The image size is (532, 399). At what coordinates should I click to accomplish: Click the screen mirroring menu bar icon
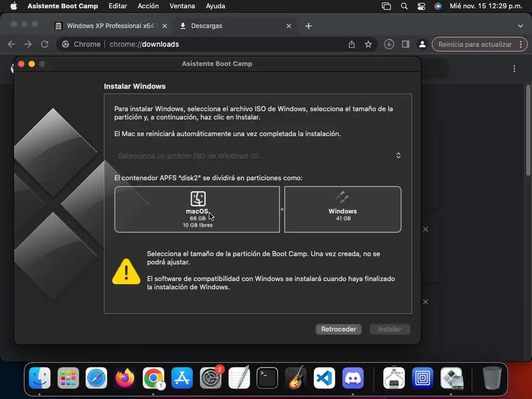tap(386, 6)
